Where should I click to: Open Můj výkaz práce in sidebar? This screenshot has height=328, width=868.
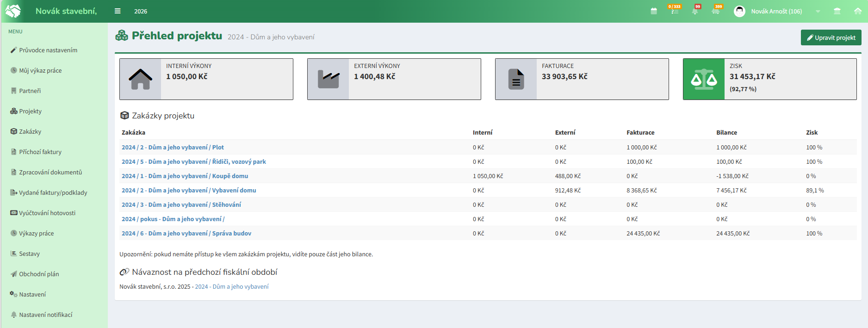[40, 70]
